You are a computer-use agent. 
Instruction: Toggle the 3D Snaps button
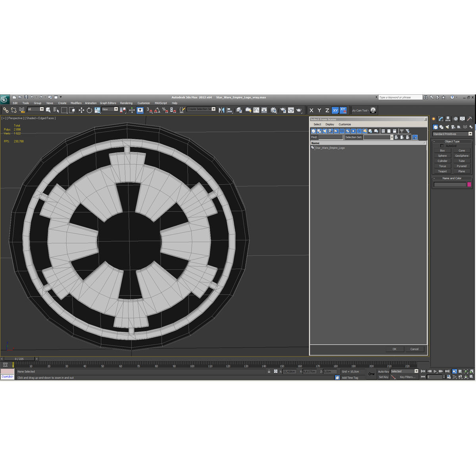point(149,110)
